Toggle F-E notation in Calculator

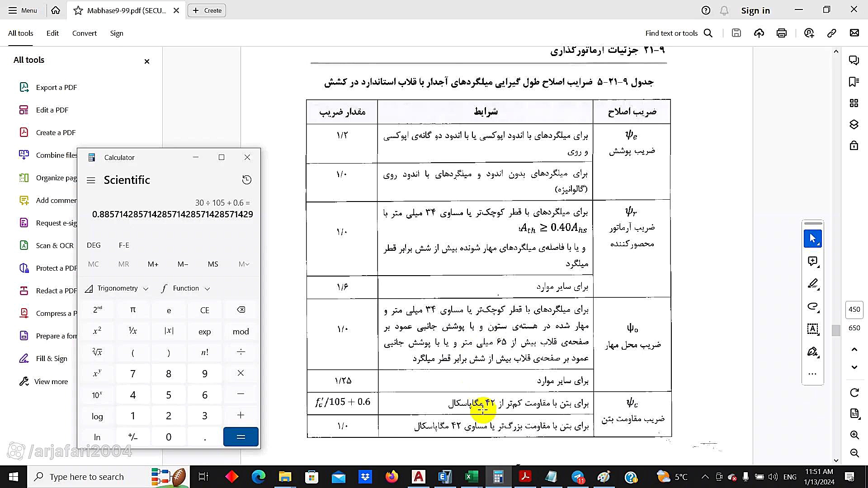coord(124,245)
